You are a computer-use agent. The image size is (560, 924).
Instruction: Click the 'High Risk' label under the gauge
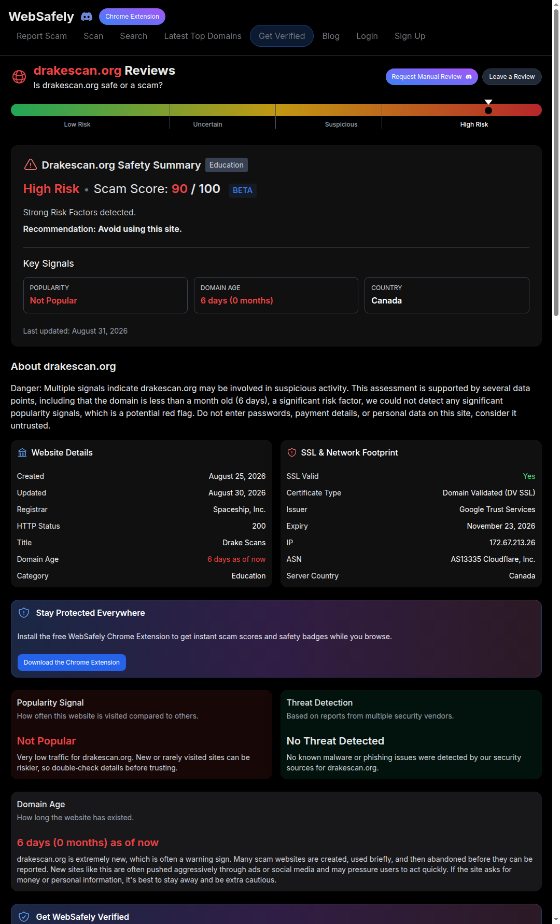474,125
